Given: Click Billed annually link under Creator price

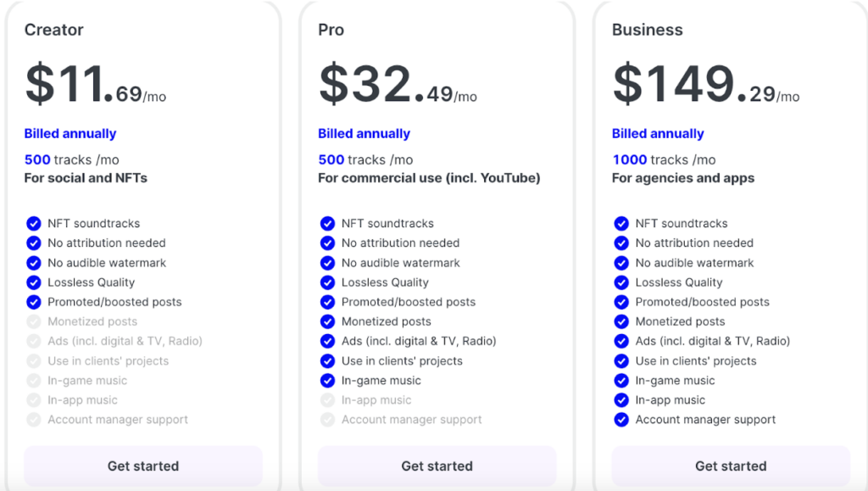Looking at the screenshot, I should click(70, 133).
